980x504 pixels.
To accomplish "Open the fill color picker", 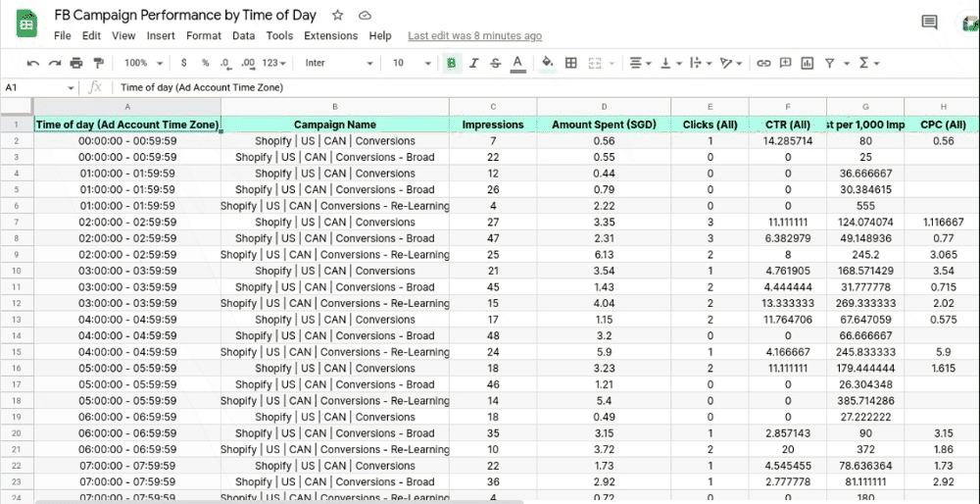I will [x=548, y=63].
